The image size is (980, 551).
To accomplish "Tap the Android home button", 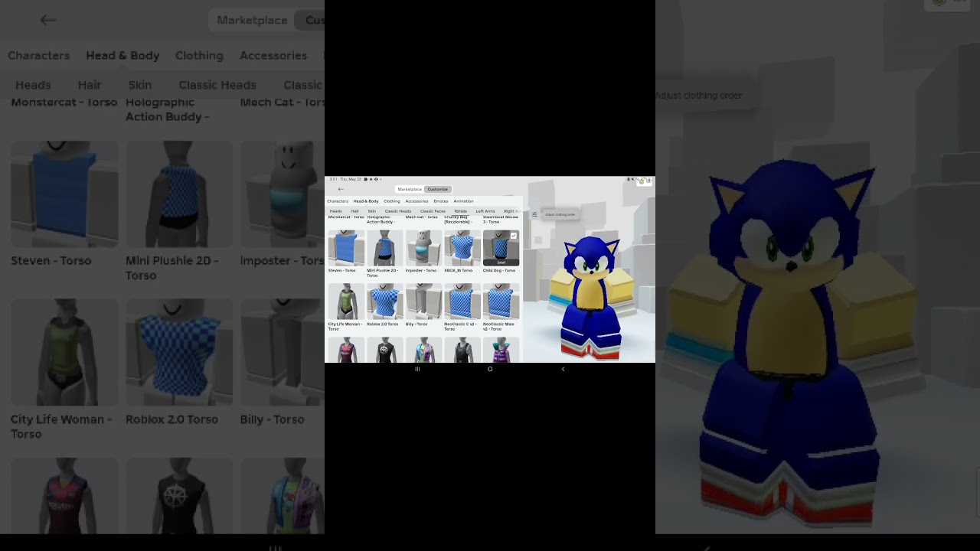I will pyautogui.click(x=490, y=369).
